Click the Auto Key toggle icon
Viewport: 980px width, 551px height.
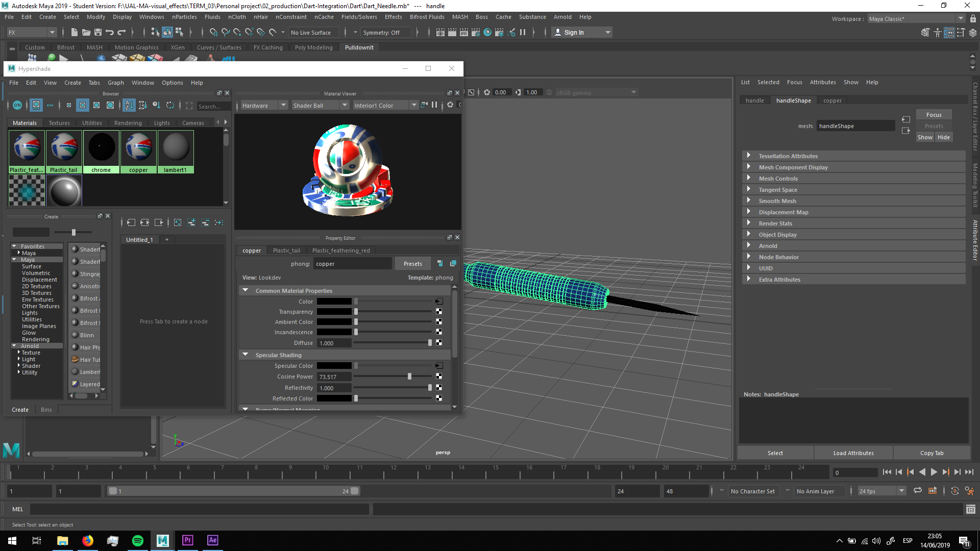(955, 491)
